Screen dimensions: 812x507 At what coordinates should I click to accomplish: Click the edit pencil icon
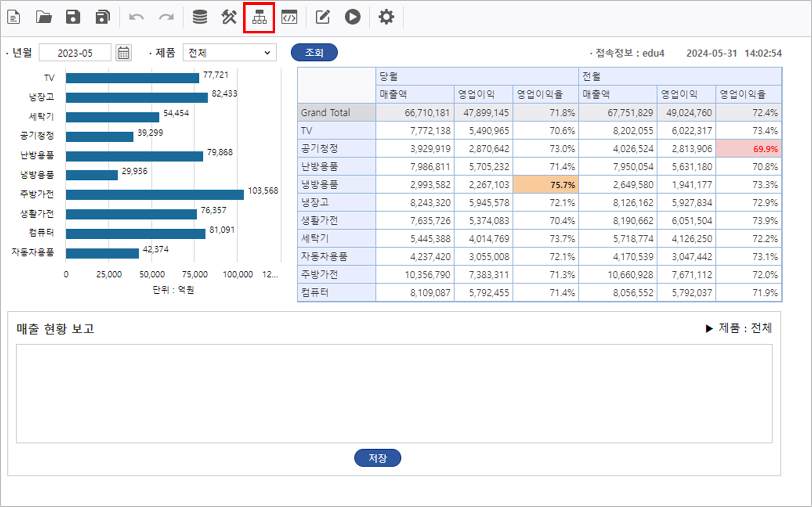point(322,17)
